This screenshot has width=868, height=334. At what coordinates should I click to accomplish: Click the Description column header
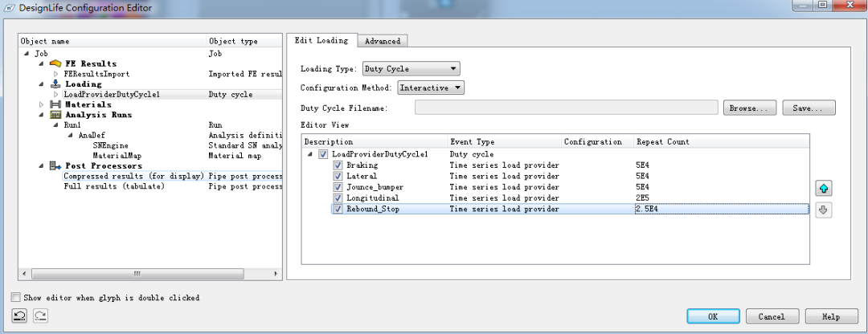point(375,141)
